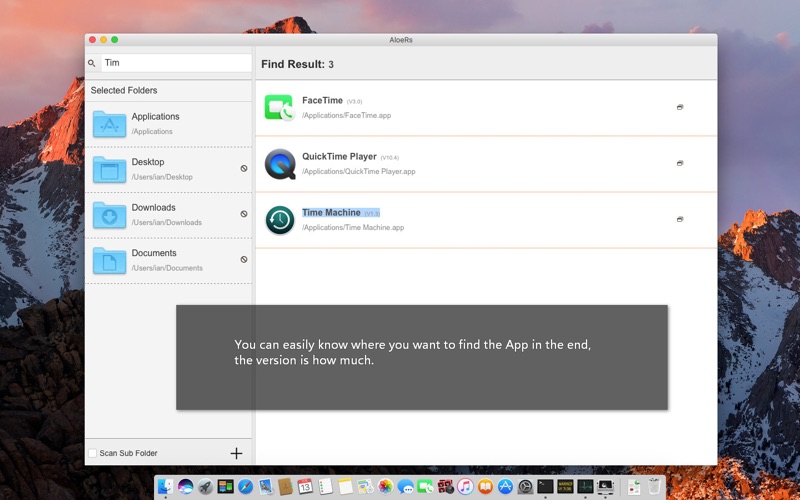Click the "FaceTime" result name

tap(322, 101)
